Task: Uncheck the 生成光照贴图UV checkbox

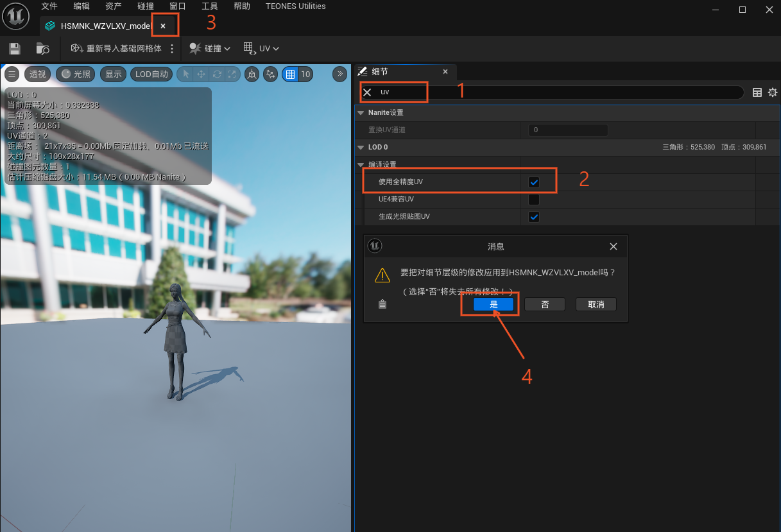Action: click(534, 217)
